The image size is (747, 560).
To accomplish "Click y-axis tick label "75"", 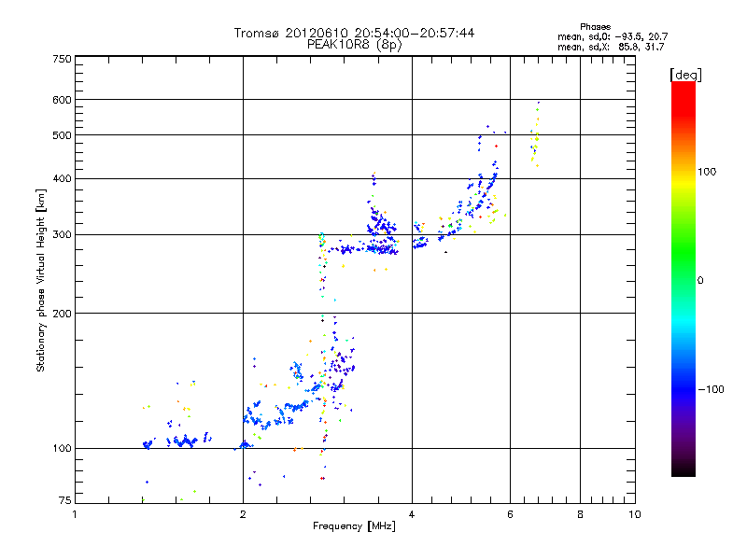I will [x=65, y=500].
